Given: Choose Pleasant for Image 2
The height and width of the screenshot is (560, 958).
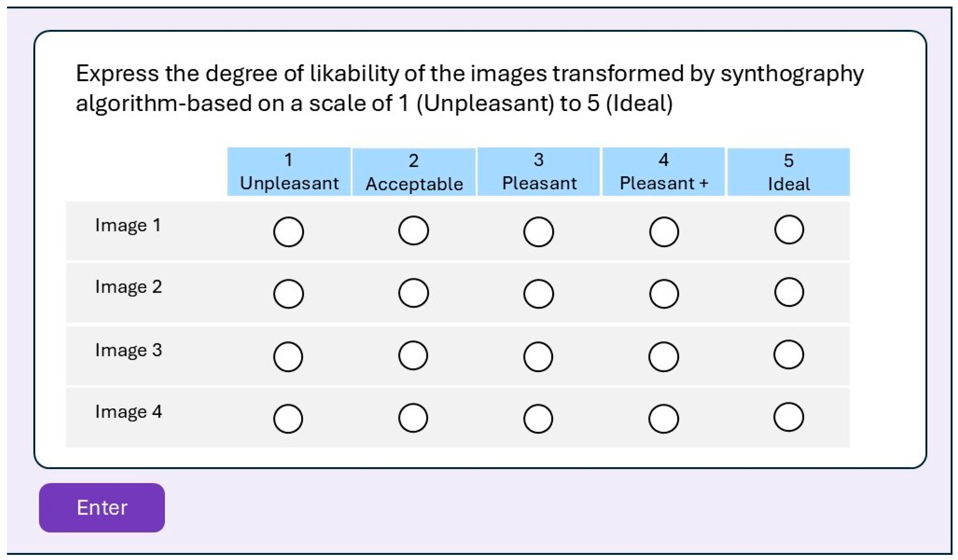Looking at the screenshot, I should (539, 294).
